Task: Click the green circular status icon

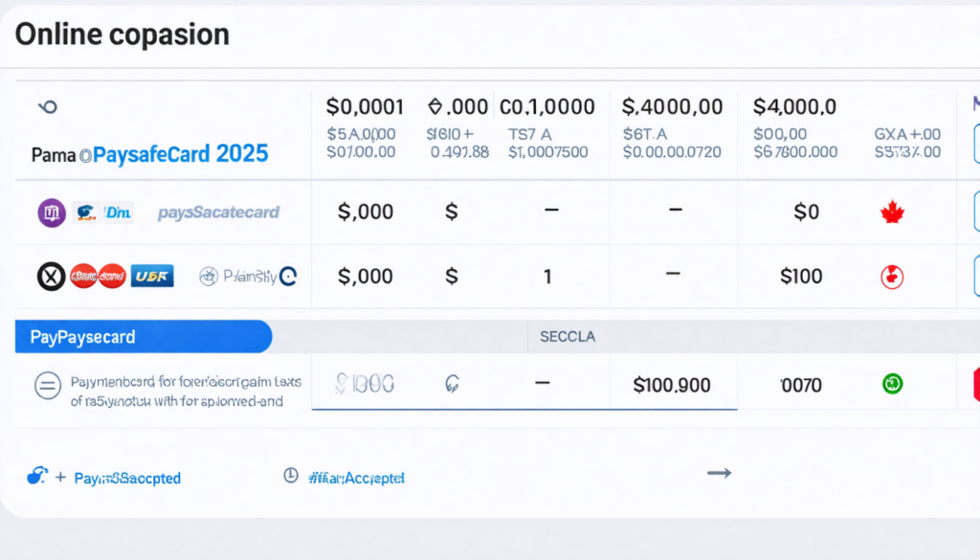Action: click(892, 385)
